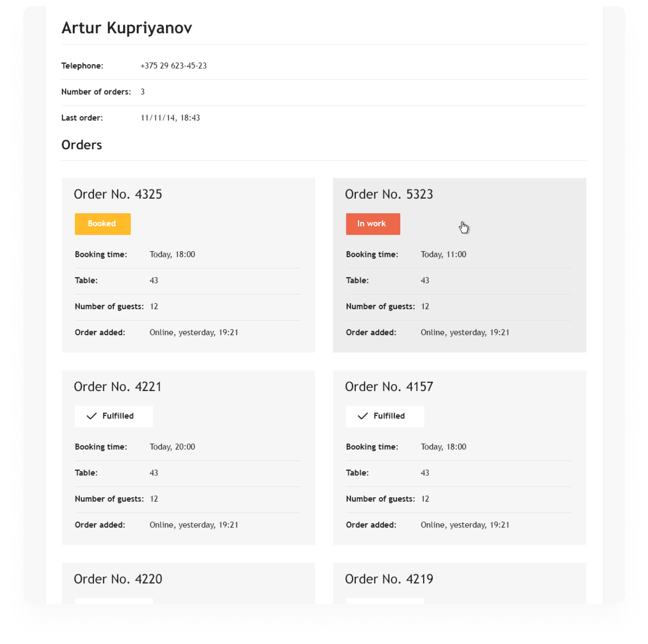Screen dimensions: 648x644
Task: Click booking time Today, 20:00 in order 4221
Action: point(172,447)
